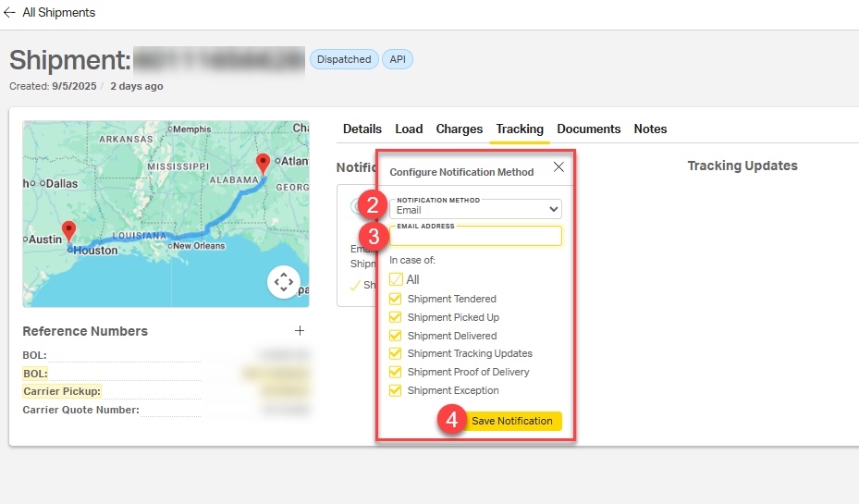Viewport: 859px width, 504px height.
Task: Click the map recenter crosshair icon
Action: click(284, 282)
